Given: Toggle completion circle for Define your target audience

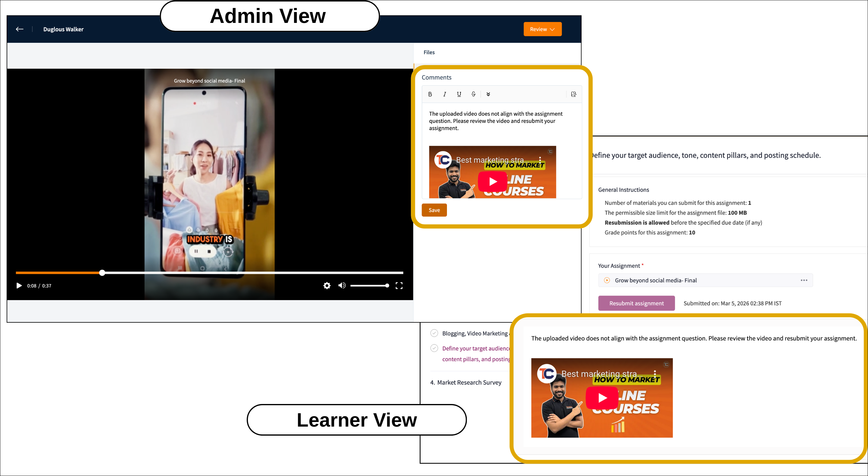Looking at the screenshot, I should point(434,348).
